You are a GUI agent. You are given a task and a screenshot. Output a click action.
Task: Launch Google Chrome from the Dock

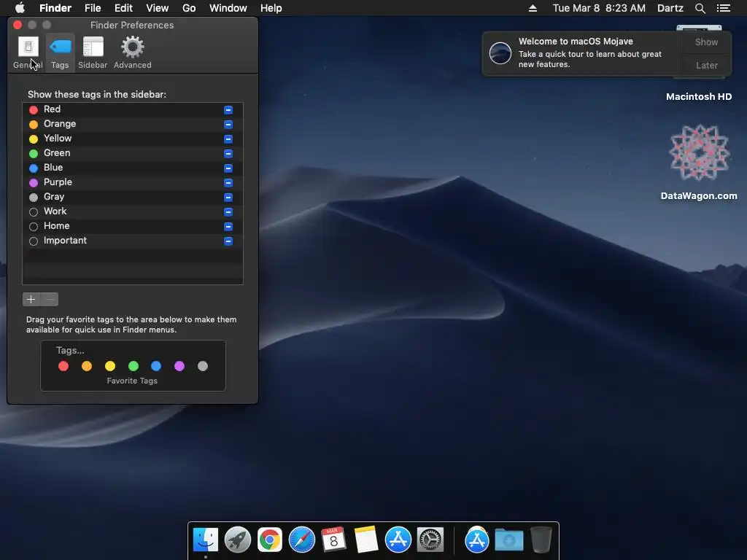[x=270, y=540]
